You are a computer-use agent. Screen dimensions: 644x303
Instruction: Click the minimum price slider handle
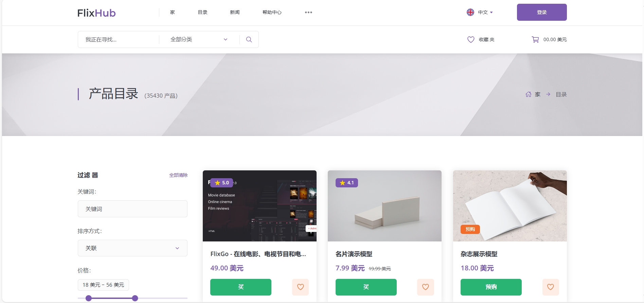click(x=89, y=298)
